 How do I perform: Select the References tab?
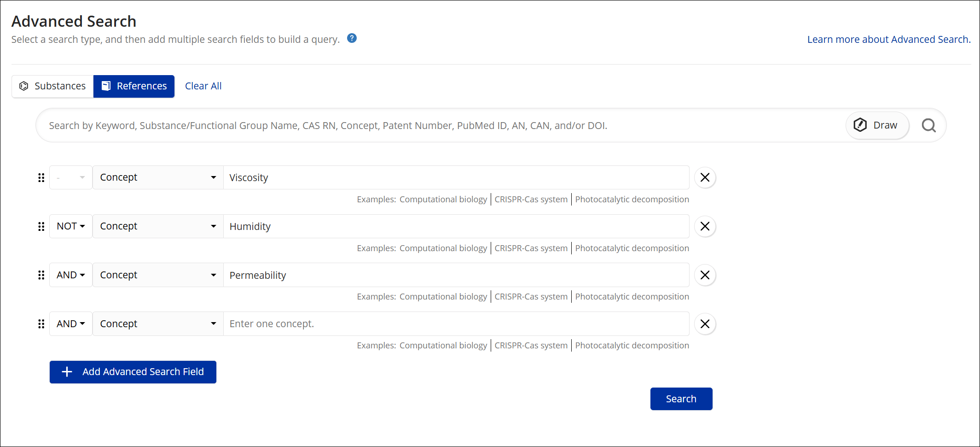134,86
